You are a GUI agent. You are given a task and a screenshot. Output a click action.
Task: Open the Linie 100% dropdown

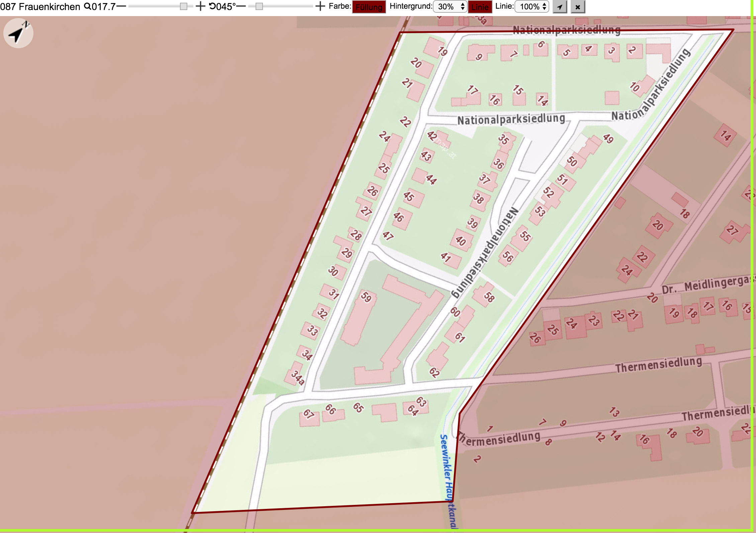(532, 7)
